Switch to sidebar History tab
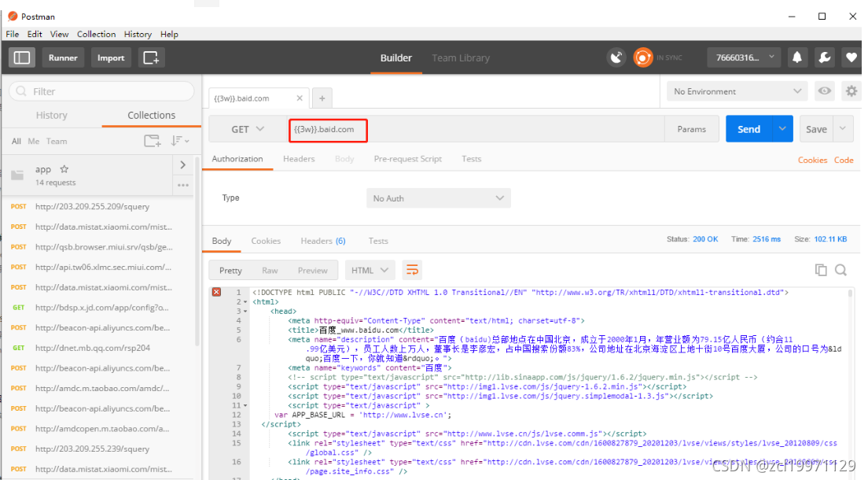This screenshot has height=480, width=868. [x=51, y=115]
